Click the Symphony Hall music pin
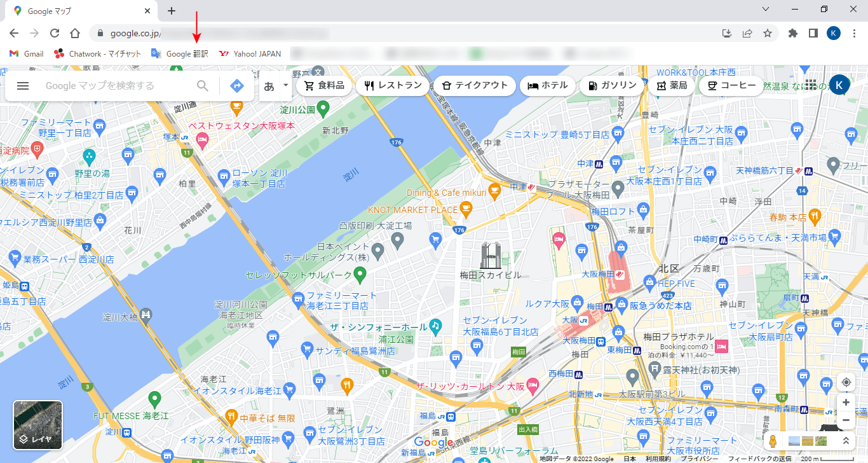The image size is (868, 463). coord(435,326)
